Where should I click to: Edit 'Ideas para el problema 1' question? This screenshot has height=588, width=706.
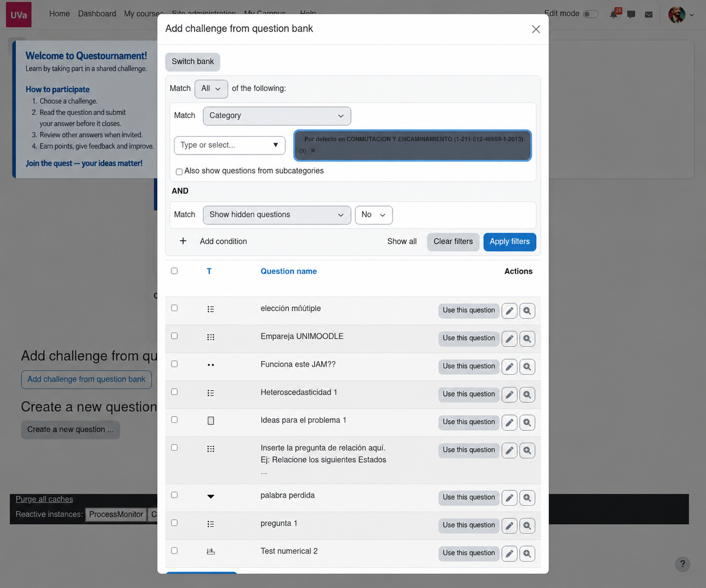tap(509, 422)
